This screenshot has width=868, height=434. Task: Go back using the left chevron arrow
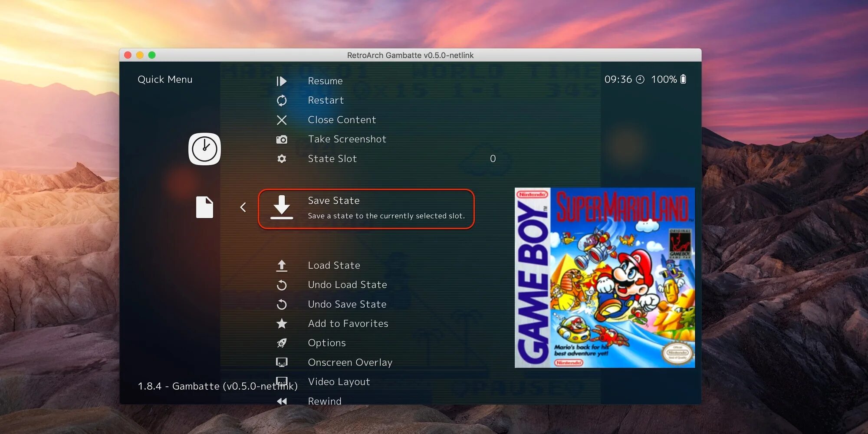coord(243,207)
